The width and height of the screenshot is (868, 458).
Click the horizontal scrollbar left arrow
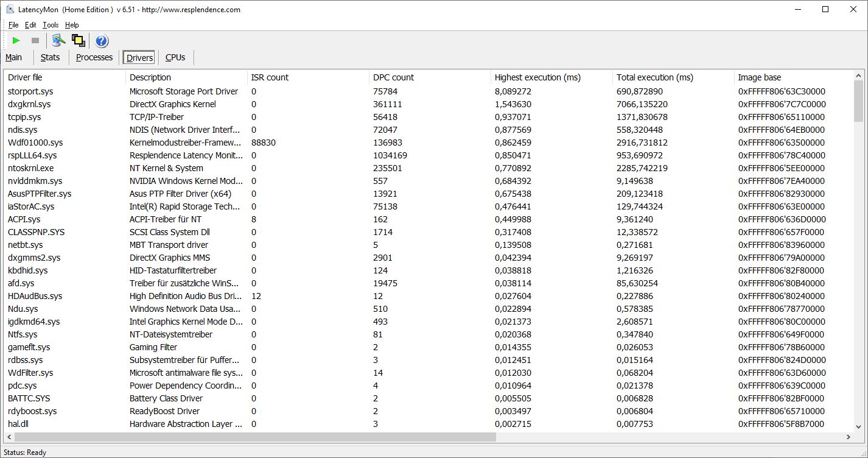9,437
